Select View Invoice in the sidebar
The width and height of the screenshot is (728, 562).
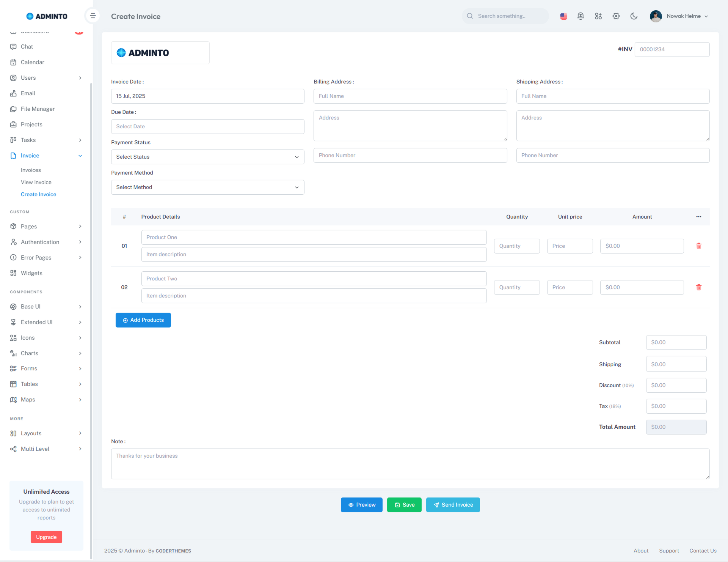[x=36, y=182]
